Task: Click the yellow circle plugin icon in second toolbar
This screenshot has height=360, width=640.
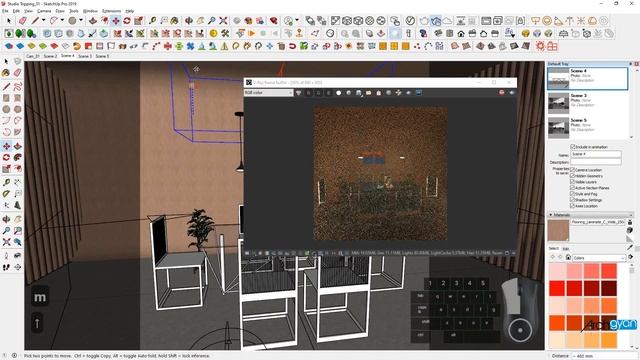Action: point(213,33)
